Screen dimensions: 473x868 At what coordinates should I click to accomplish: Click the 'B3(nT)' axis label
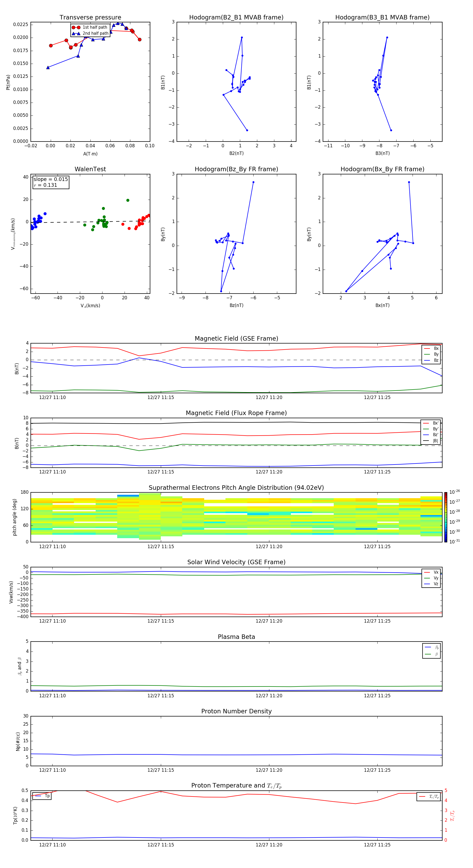point(382,153)
